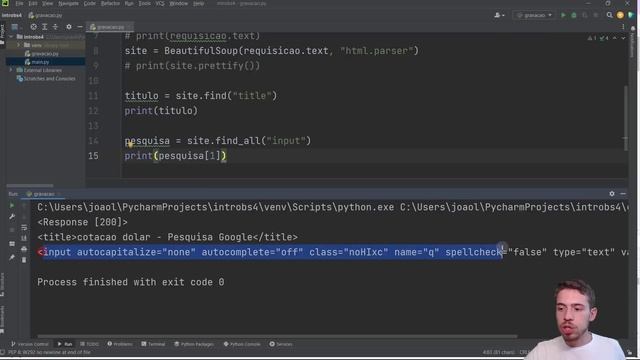Select gravacao.py in project tree

(42, 53)
